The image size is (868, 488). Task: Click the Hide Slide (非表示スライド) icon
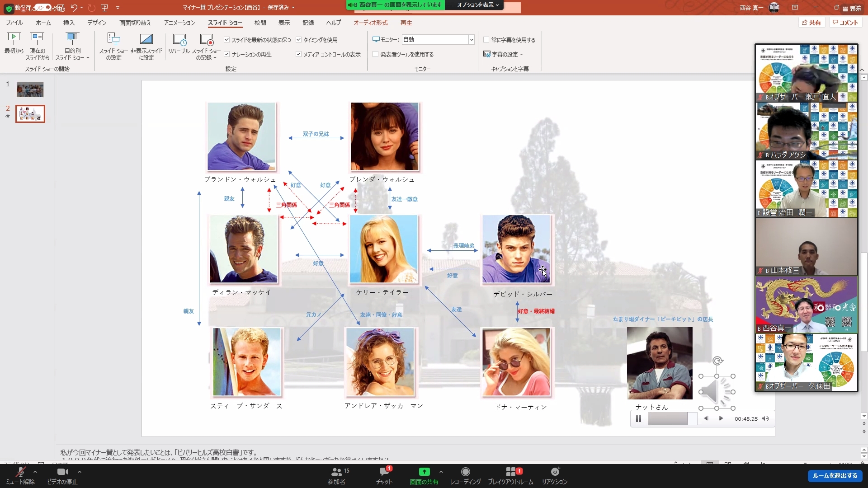pyautogui.click(x=146, y=39)
